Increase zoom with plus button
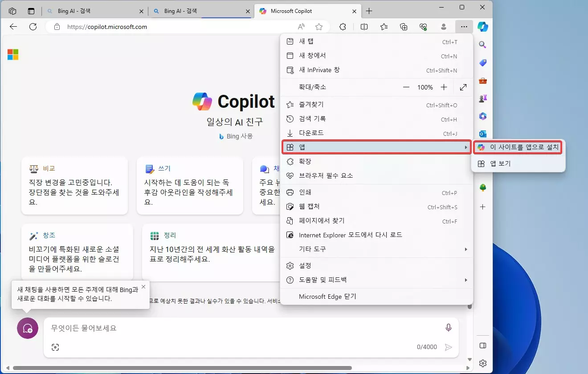 [444, 87]
